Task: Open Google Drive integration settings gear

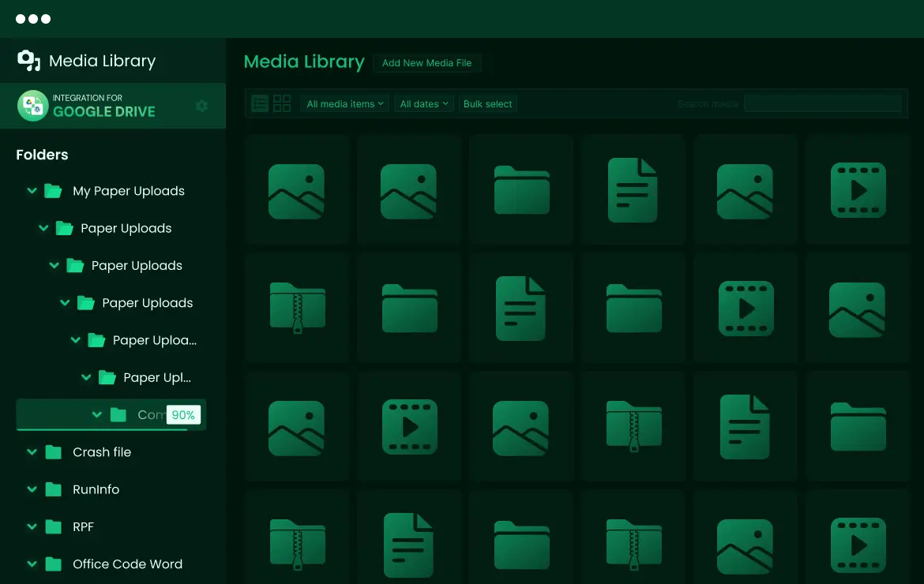Action: click(202, 106)
